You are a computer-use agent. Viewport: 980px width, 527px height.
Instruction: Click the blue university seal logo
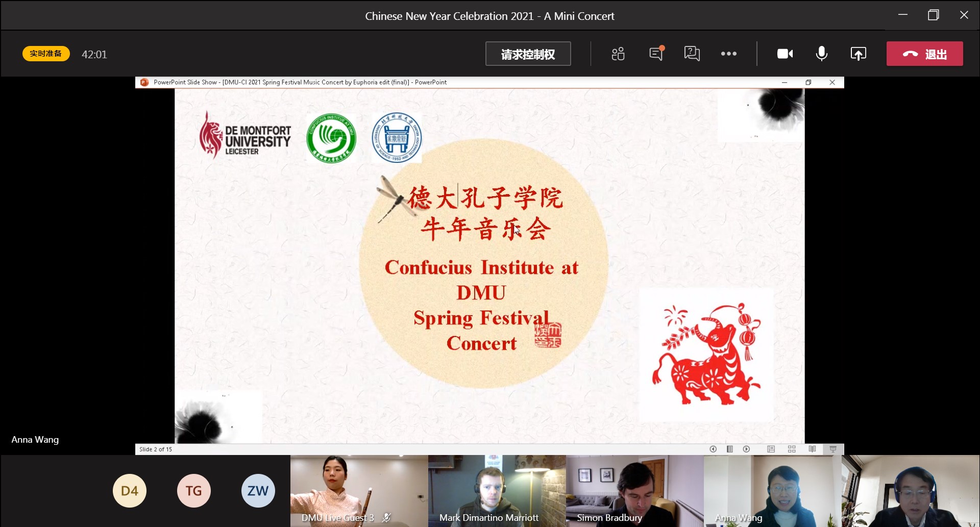coord(397,137)
